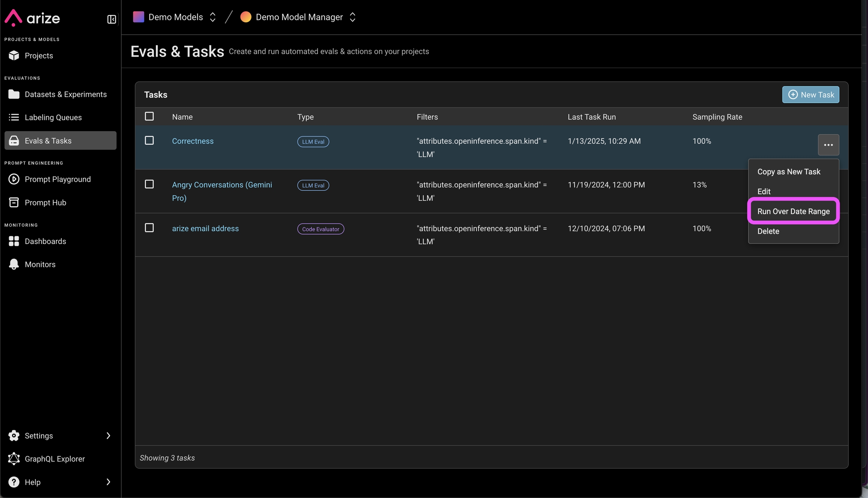Viewport: 868px width, 498px height.
Task: Open GraphQL Explorer from the sidebar
Action: coord(55,459)
